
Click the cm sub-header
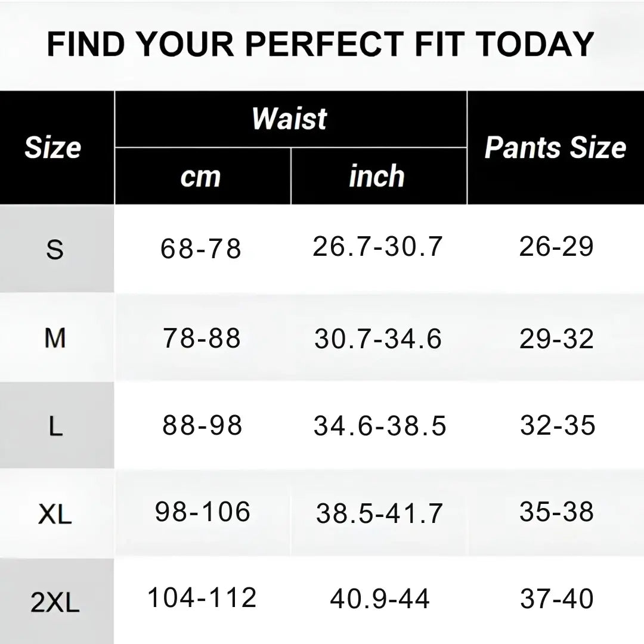coord(201,177)
